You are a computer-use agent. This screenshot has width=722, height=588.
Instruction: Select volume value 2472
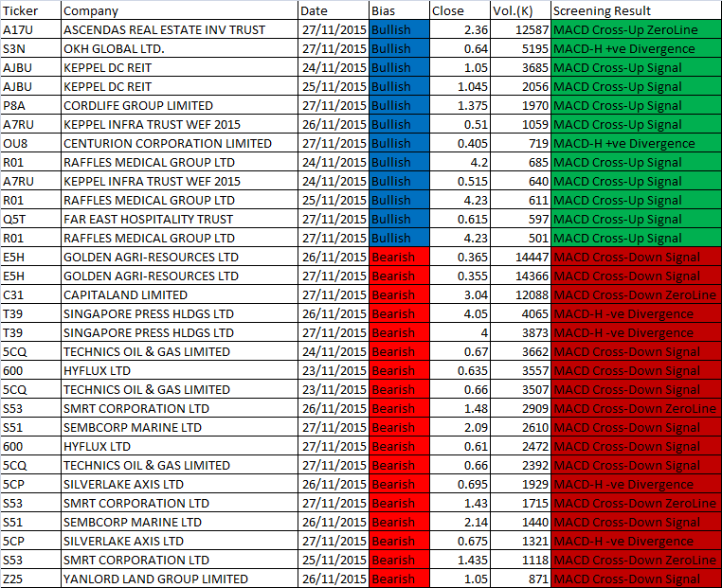tap(520, 446)
